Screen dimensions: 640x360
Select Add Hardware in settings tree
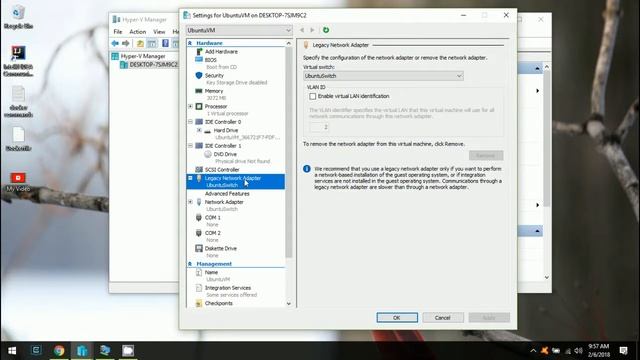[221, 51]
